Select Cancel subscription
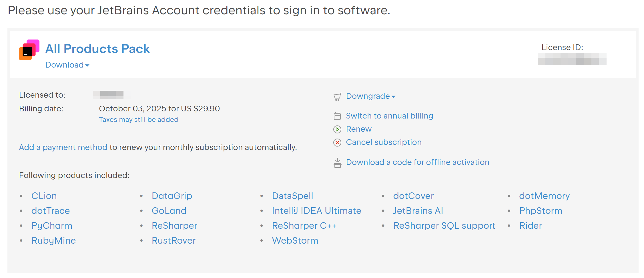Screen dimensions: 644x278 pyautogui.click(x=384, y=142)
